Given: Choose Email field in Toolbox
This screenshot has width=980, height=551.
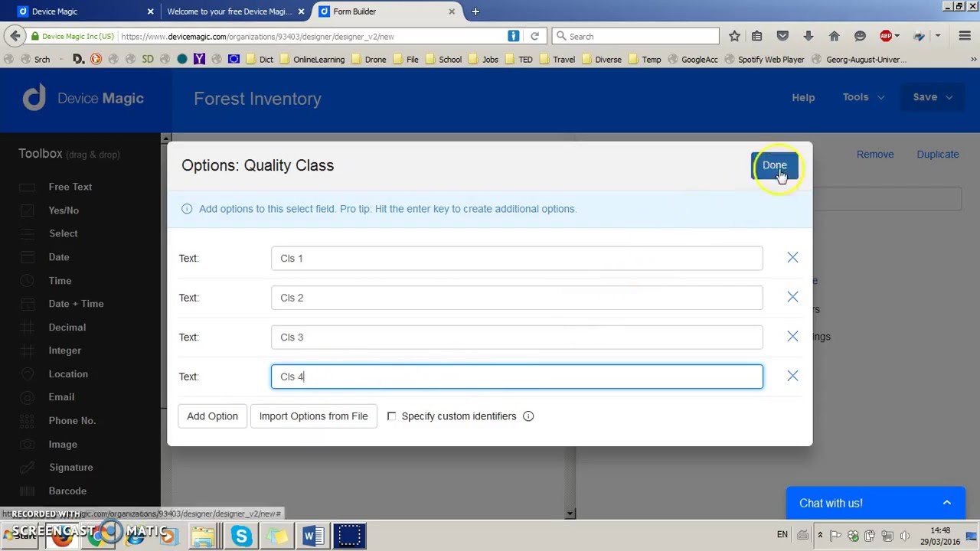Looking at the screenshot, I should click(x=61, y=397).
